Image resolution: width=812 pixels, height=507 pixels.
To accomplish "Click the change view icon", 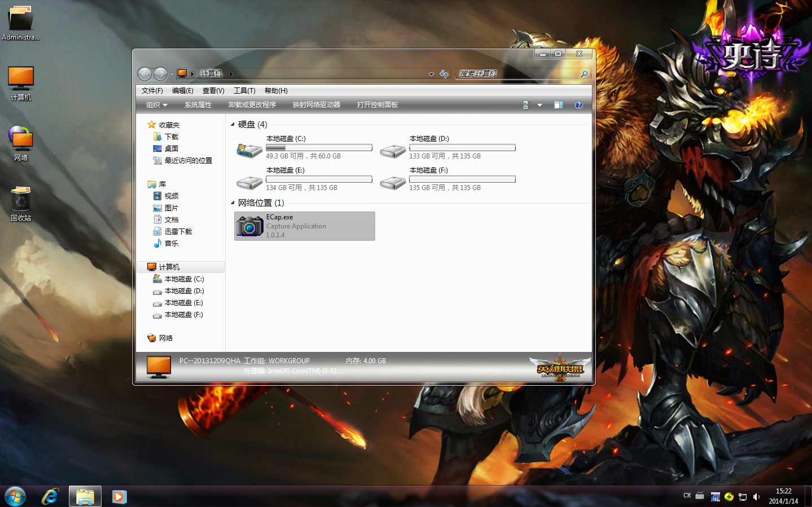I will pyautogui.click(x=526, y=105).
